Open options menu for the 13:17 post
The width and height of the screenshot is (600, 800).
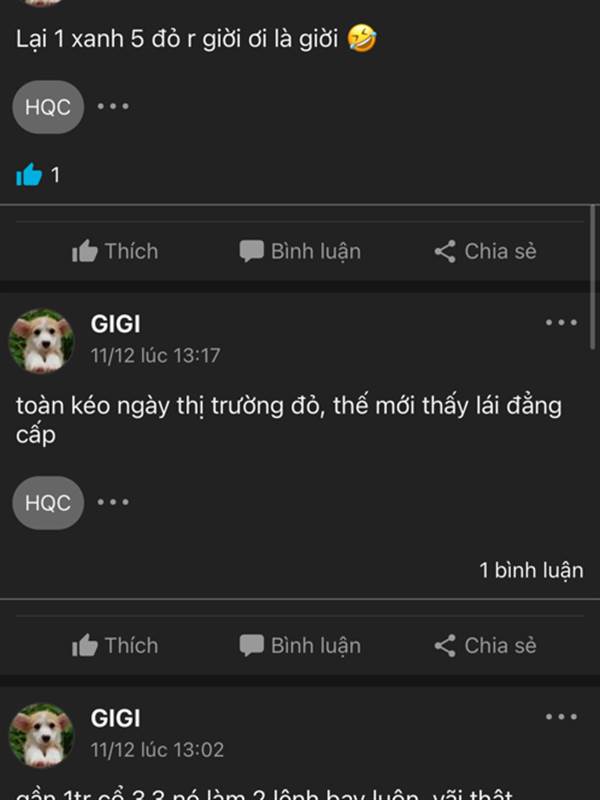click(561, 322)
